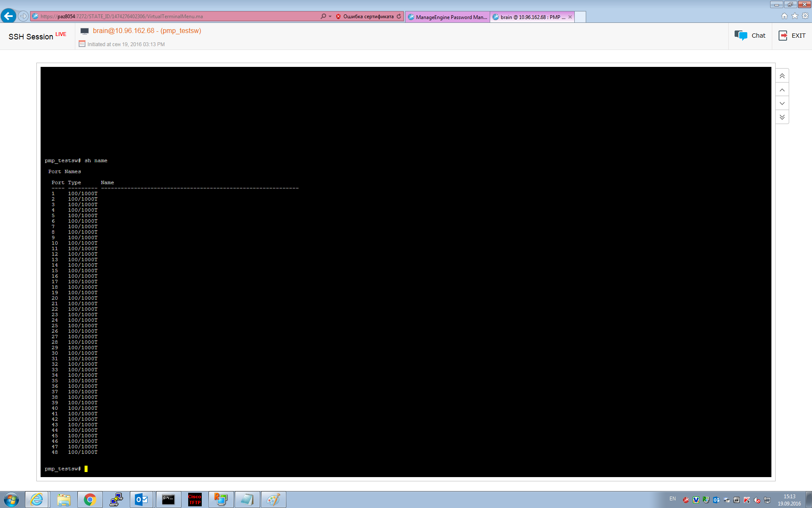Image resolution: width=812 pixels, height=508 pixels.
Task: Close the brain @ 10.96.162.68 tab
Action: pyautogui.click(x=570, y=17)
